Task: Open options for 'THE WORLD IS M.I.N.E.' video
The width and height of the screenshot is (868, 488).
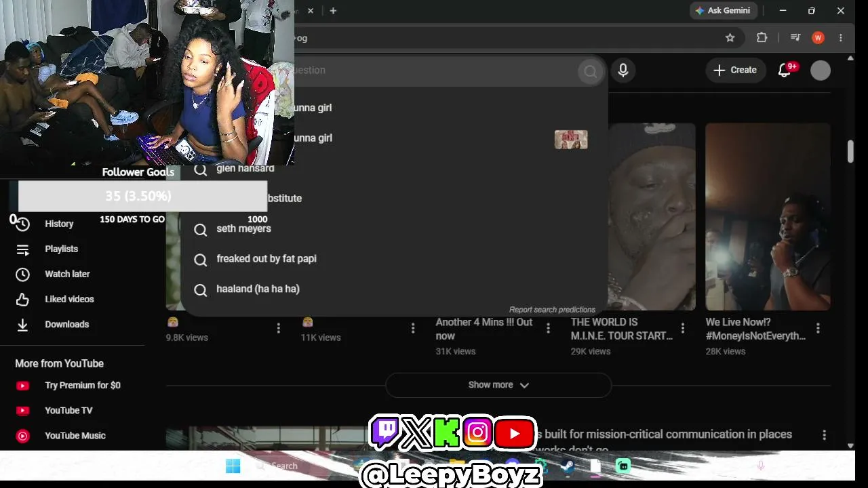Action: click(683, 328)
